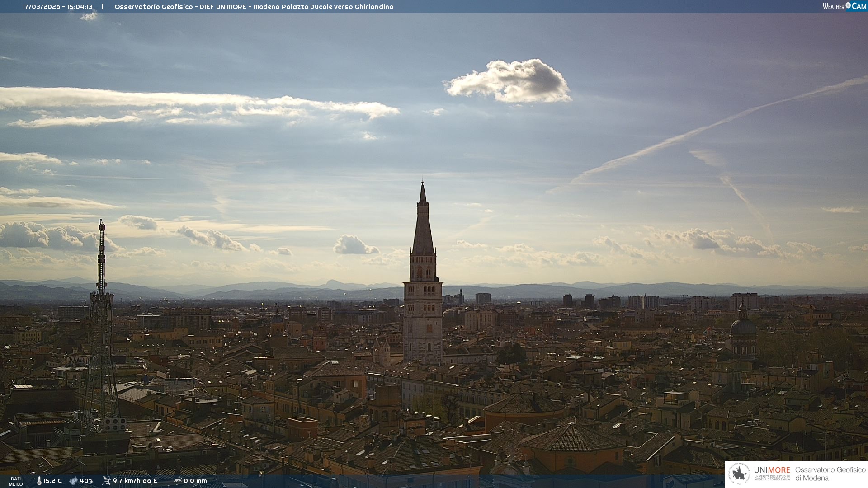
Task: Click the WeatherCam logo
Action: pos(844,6)
